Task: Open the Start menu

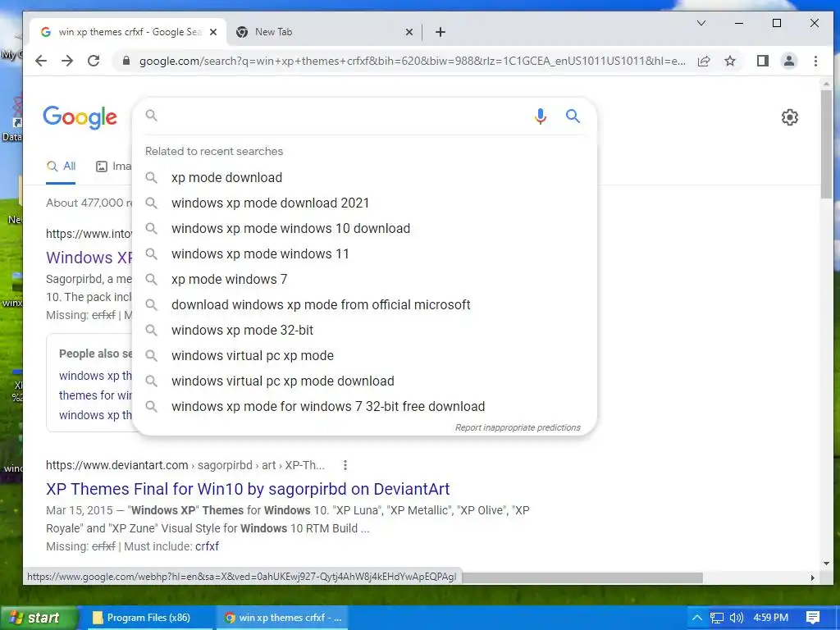Action: tap(39, 618)
